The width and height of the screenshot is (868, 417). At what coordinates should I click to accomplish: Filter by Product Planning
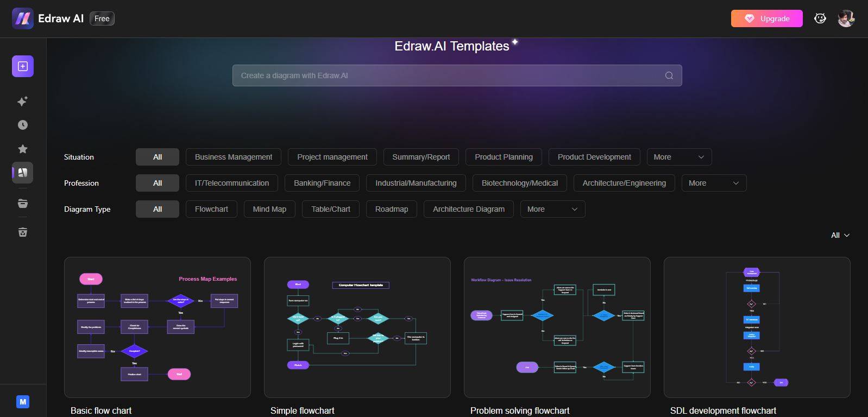pos(504,157)
